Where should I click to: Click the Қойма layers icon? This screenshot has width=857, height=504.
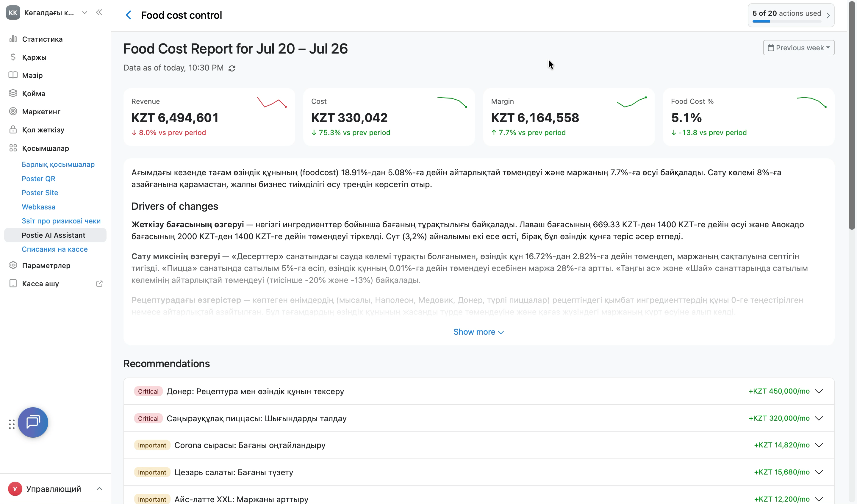click(x=13, y=93)
